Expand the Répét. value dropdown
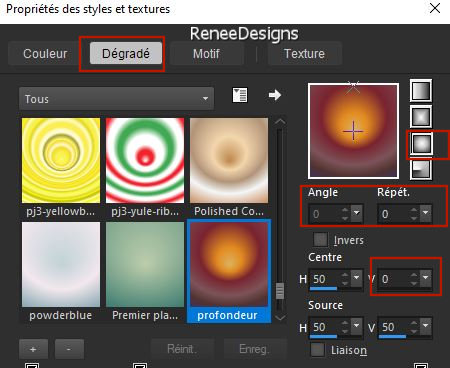450x368 pixels. point(425,213)
